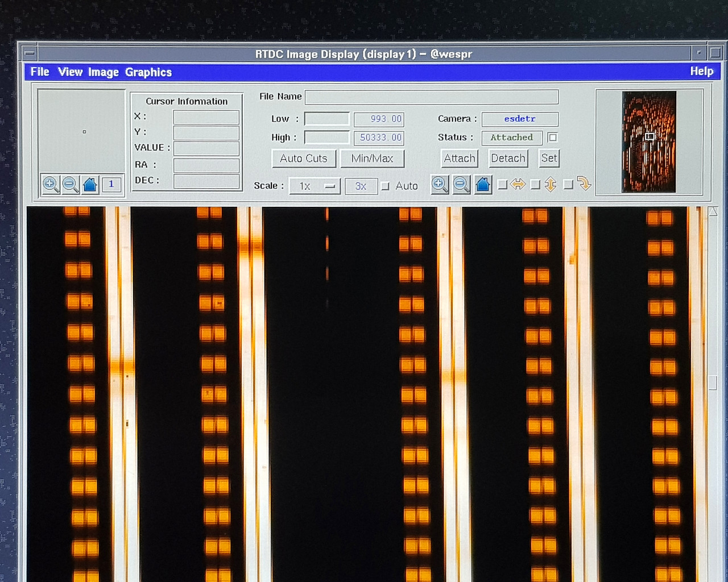This screenshot has width=728, height=582.
Task: Open the File menu
Action: (40, 72)
